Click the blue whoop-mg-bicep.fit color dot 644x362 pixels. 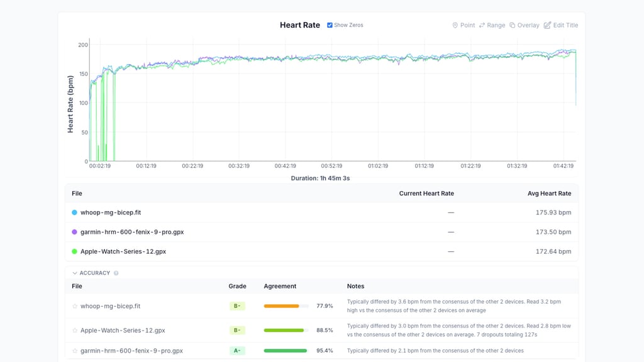(x=74, y=212)
